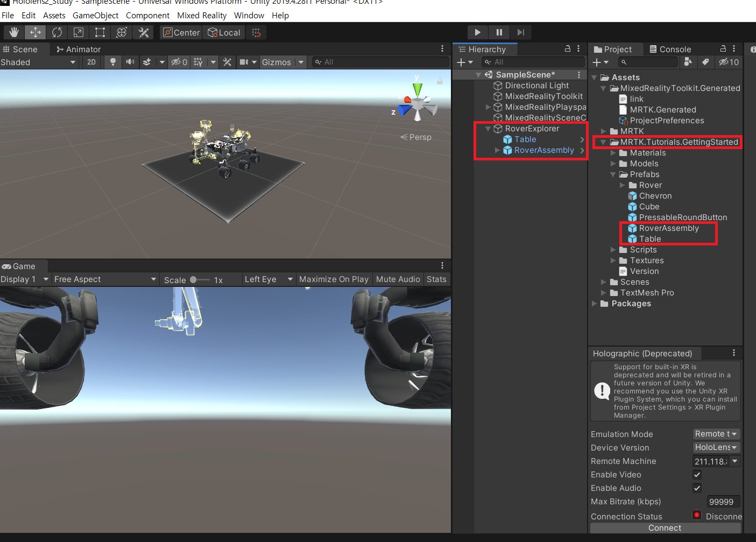The height and width of the screenshot is (542, 756).
Task: Adjust the Game view Scale slider
Action: (x=200, y=279)
